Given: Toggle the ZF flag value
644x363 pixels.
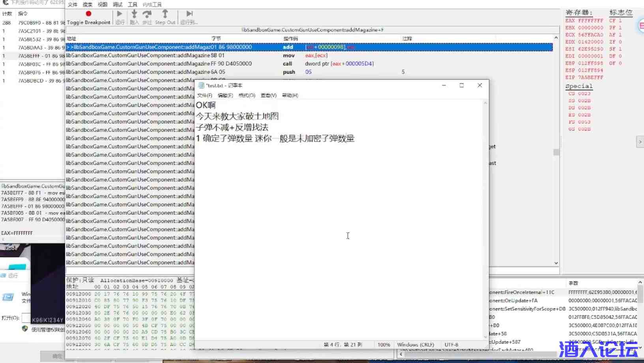Looking at the screenshot, I should [620, 42].
